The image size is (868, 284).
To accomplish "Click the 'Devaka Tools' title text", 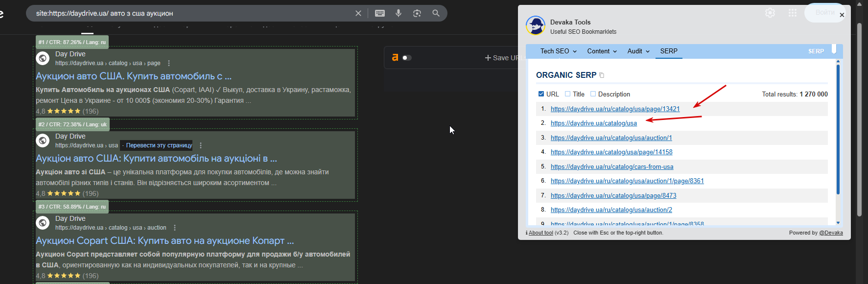I will [570, 22].
